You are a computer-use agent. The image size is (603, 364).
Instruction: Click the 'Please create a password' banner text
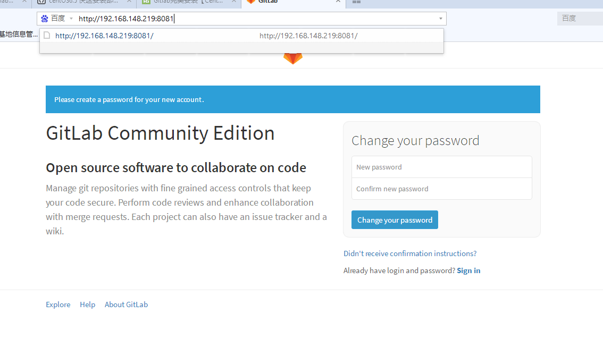[129, 99]
